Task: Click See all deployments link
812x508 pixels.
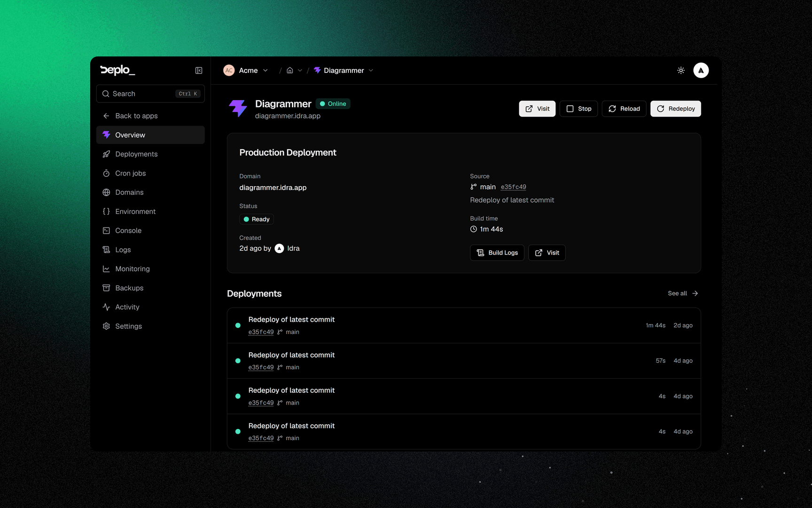Action: pyautogui.click(x=683, y=294)
